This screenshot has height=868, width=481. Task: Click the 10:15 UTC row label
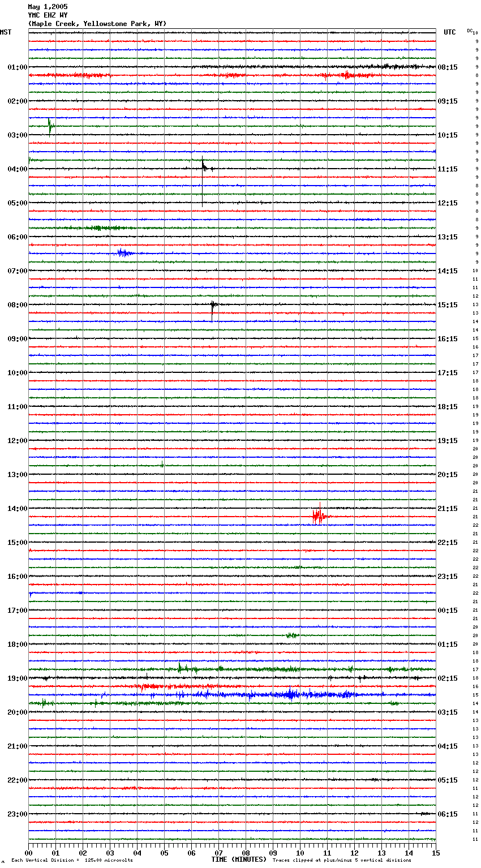(x=448, y=135)
